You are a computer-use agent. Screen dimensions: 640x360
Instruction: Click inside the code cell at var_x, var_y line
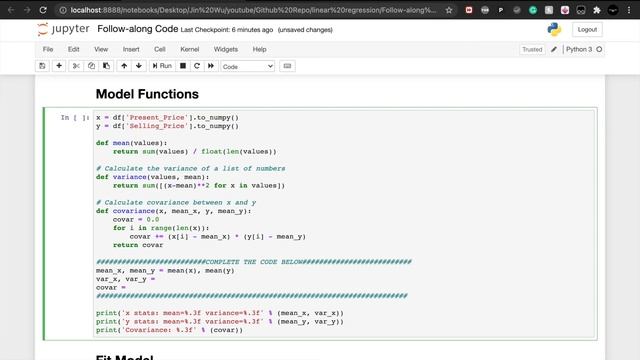point(125,279)
